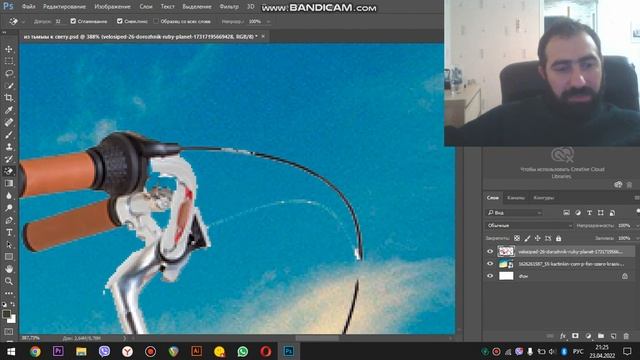Select the Pen tool
640x360 pixels.
pyautogui.click(x=9, y=220)
